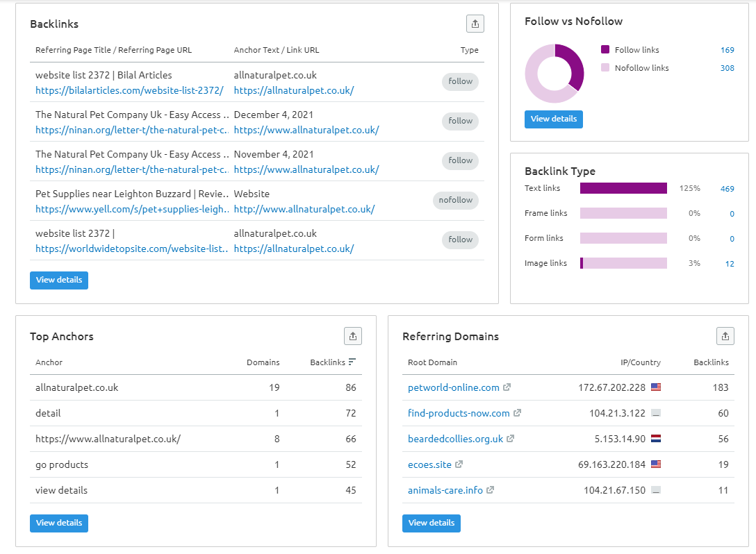The image size is (756, 554).
Task: Click View details under Follow vs Nofollow
Action: (553, 119)
